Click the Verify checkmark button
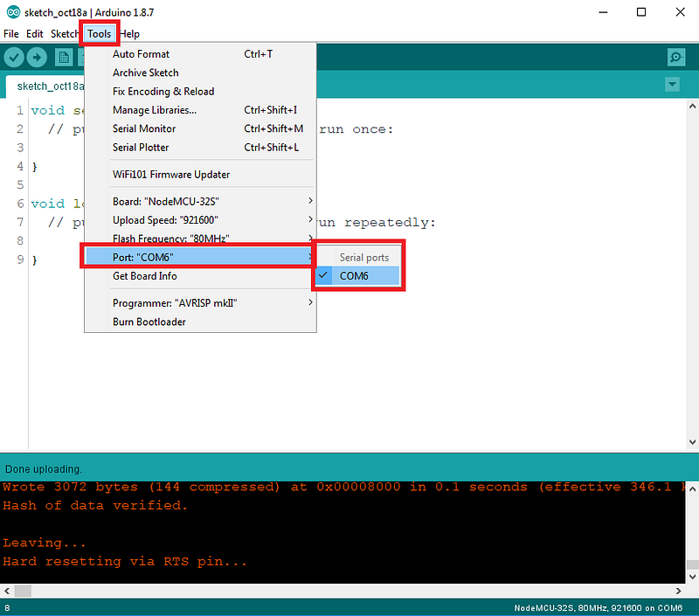This screenshot has height=616, width=699. coord(14,58)
